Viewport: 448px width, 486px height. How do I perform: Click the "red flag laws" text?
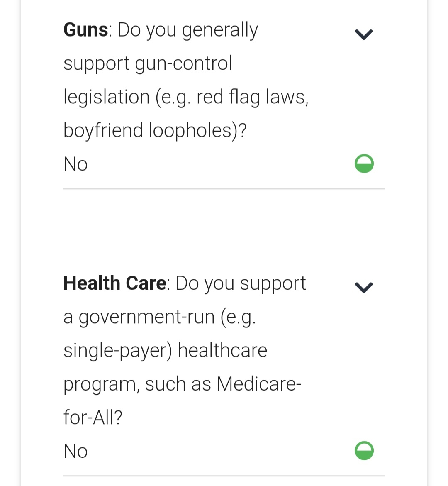[x=252, y=97]
